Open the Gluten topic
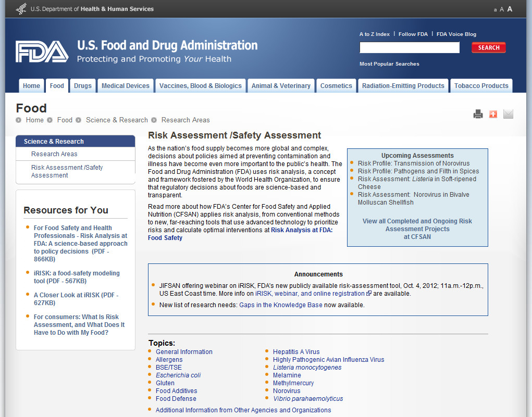Image resolution: width=532 pixels, height=417 pixels. [x=165, y=383]
